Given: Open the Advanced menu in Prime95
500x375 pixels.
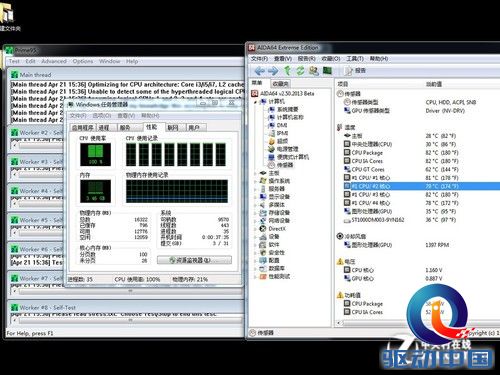Looking at the screenshot, I should pyautogui.click(x=54, y=61).
